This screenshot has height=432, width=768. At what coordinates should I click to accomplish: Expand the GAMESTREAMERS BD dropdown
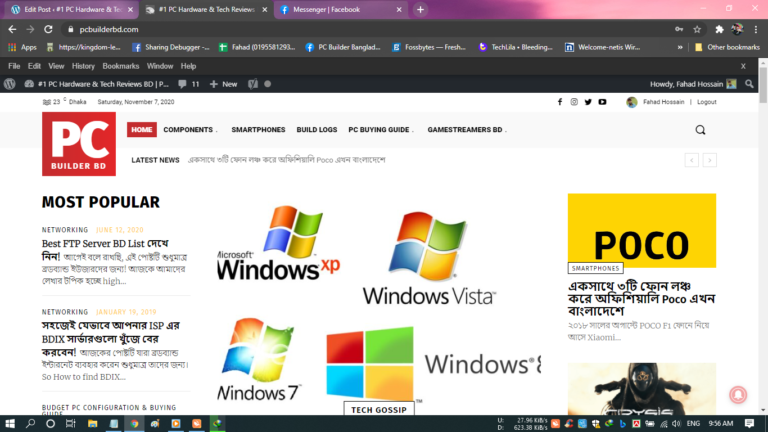(x=467, y=130)
